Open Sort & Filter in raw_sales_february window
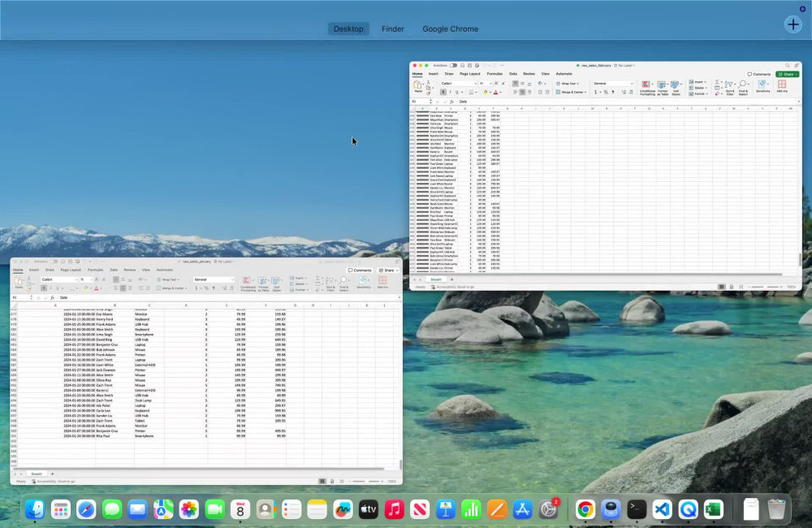This screenshot has width=812, height=528. click(x=730, y=88)
